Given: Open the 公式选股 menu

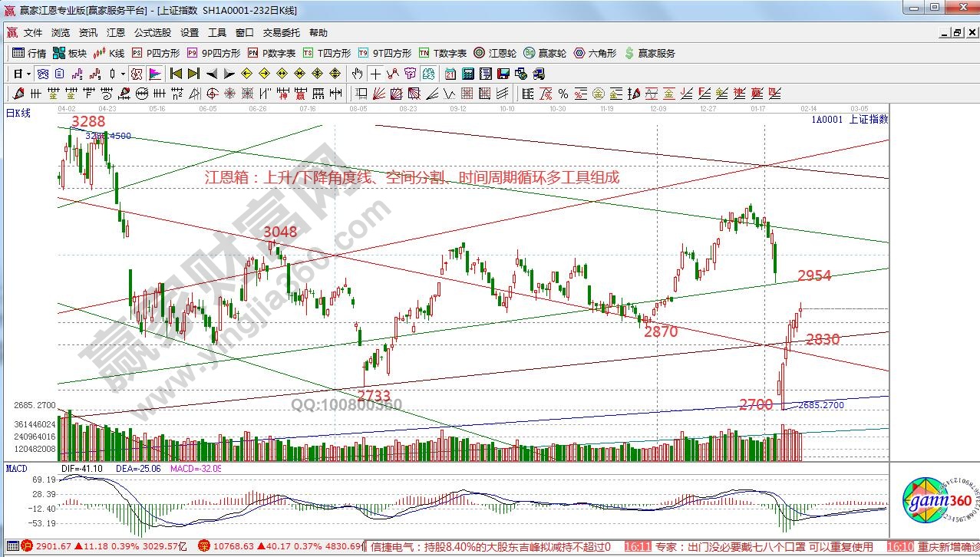Looking at the screenshot, I should (153, 33).
